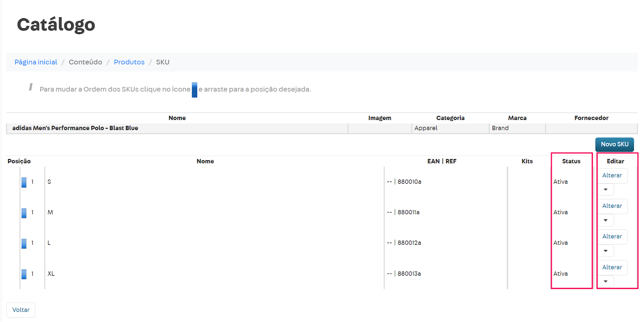Expand the dropdown arrow for SKU M

pyautogui.click(x=606, y=220)
